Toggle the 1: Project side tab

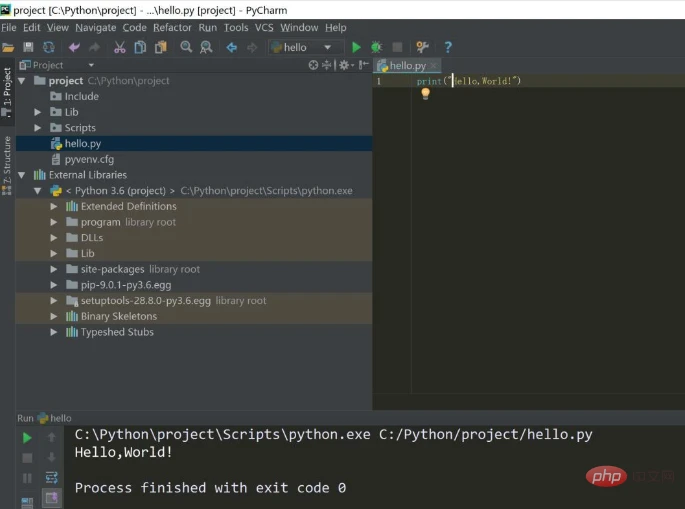tap(7, 92)
